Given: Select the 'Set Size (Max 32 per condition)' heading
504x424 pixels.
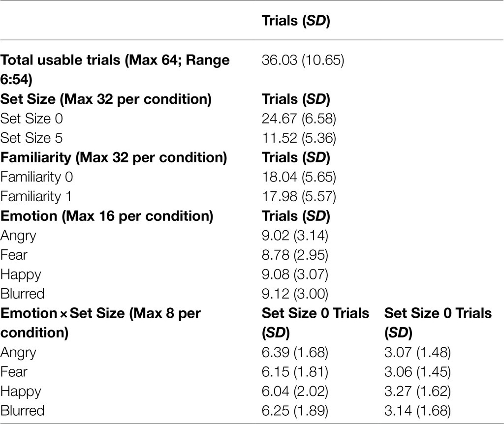Looking at the screenshot, I should pos(106,99).
